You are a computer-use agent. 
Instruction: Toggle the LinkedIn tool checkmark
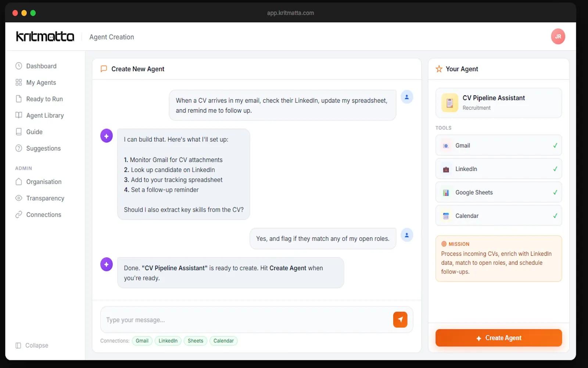555,169
